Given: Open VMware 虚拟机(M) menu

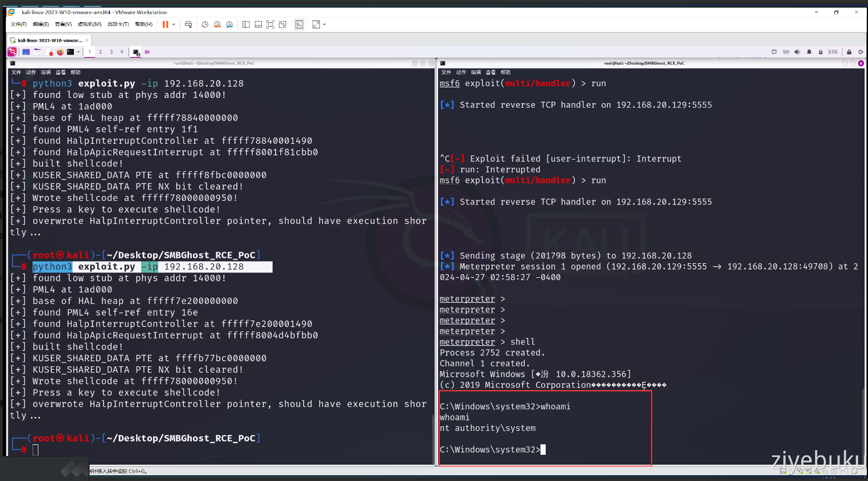Looking at the screenshot, I should (x=90, y=24).
